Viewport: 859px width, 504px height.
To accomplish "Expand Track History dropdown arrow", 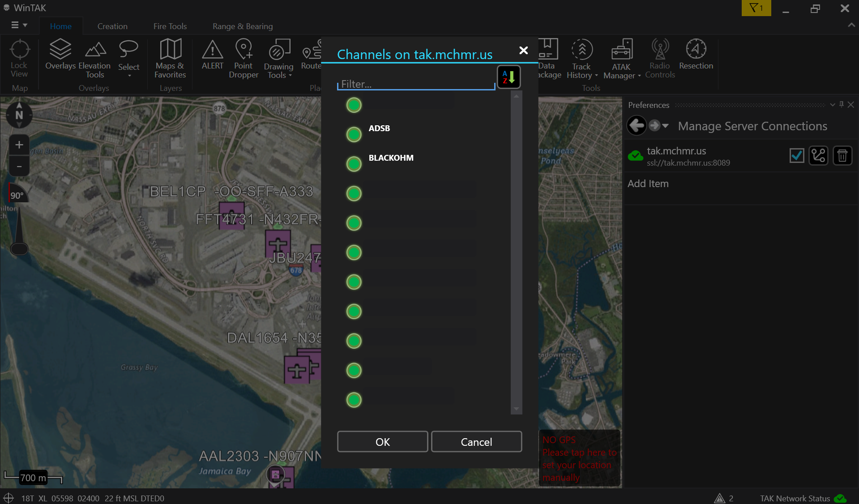I will click(596, 76).
